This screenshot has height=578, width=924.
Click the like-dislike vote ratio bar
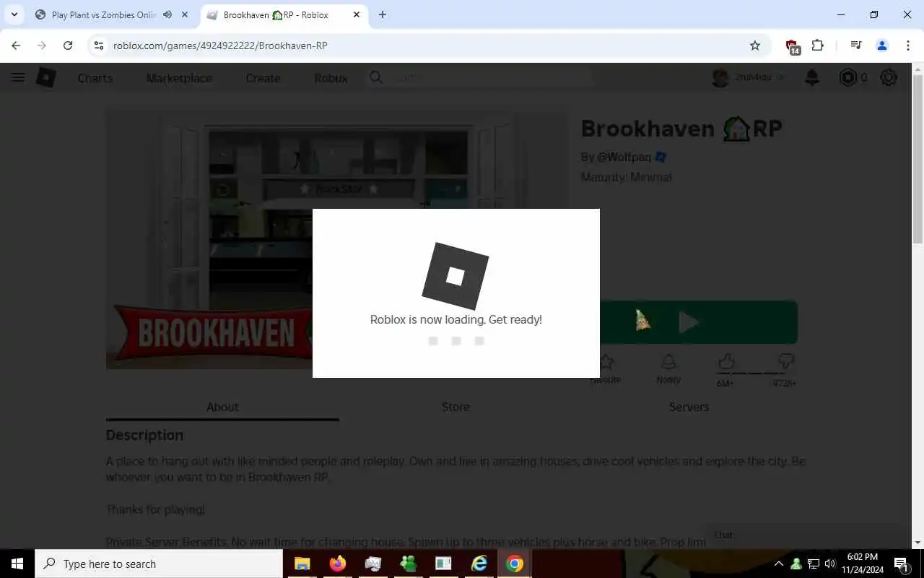pyautogui.click(x=756, y=374)
